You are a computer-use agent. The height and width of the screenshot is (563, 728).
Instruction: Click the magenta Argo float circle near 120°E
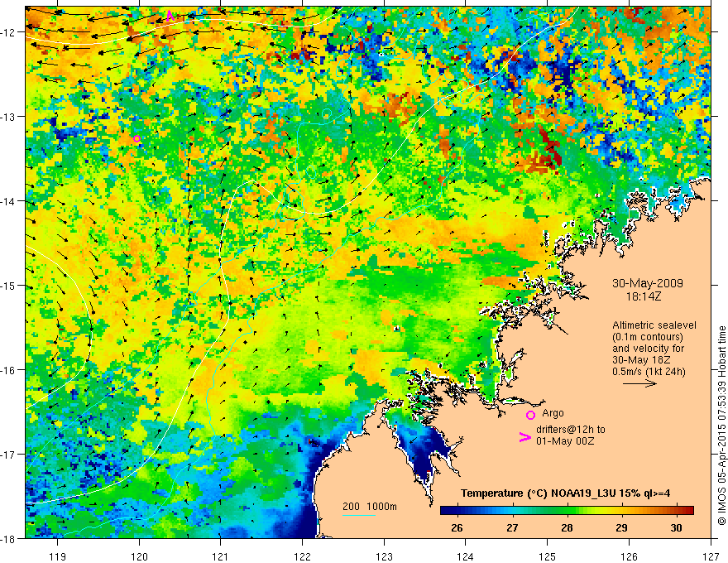tap(136, 138)
